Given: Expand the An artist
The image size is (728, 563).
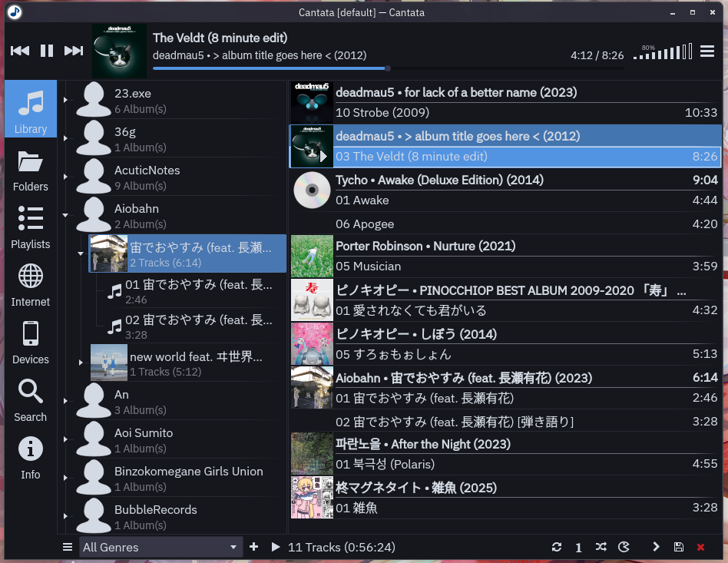Looking at the screenshot, I should coord(65,401).
